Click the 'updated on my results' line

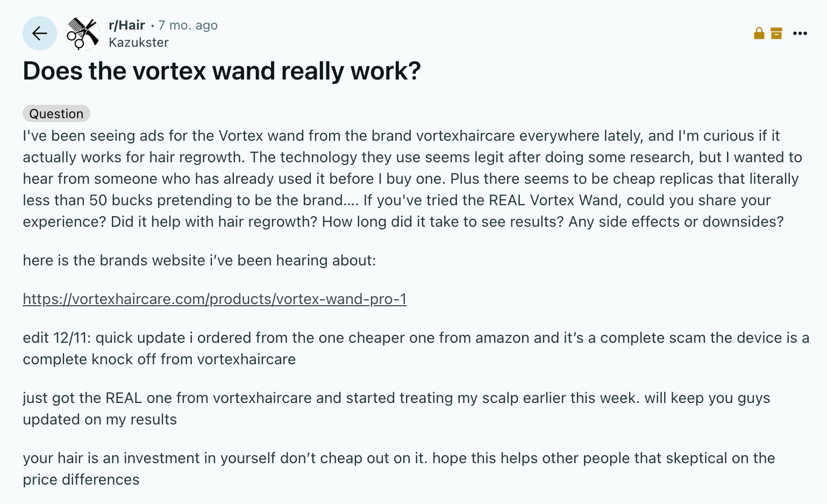(x=100, y=419)
